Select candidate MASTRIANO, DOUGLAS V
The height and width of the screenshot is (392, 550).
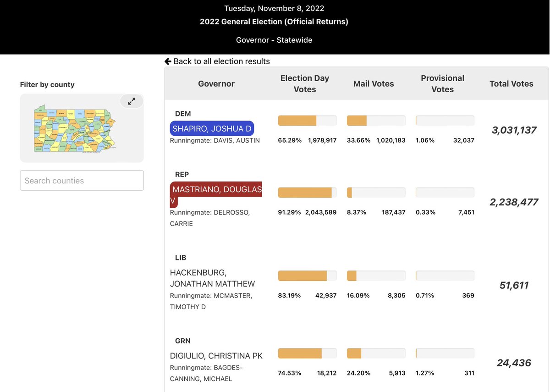tap(216, 195)
